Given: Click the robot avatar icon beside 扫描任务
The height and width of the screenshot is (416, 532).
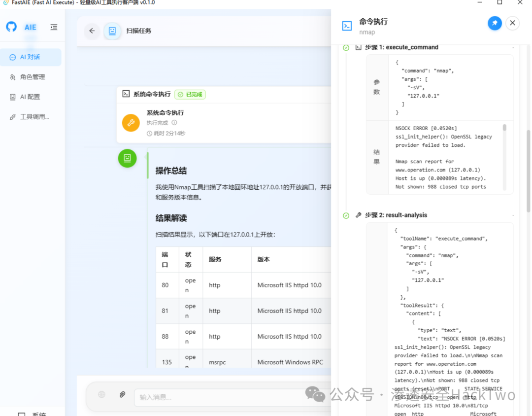Looking at the screenshot, I should [x=112, y=31].
